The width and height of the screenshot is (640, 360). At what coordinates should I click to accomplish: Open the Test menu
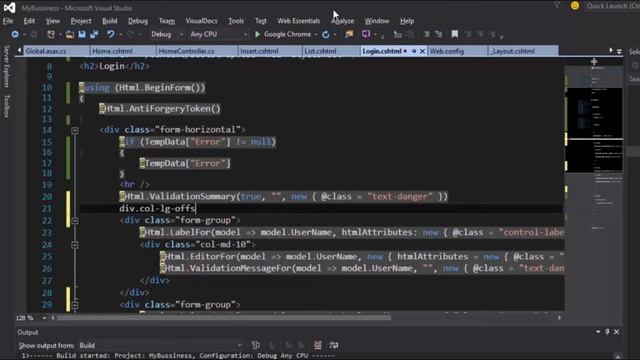[260, 21]
